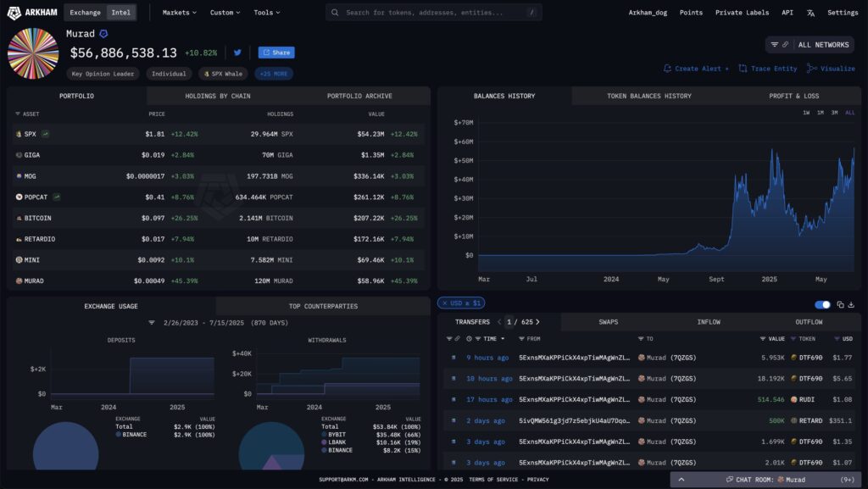Click the TO column filter icon
This screenshot has height=489, width=868.
pyautogui.click(x=641, y=338)
